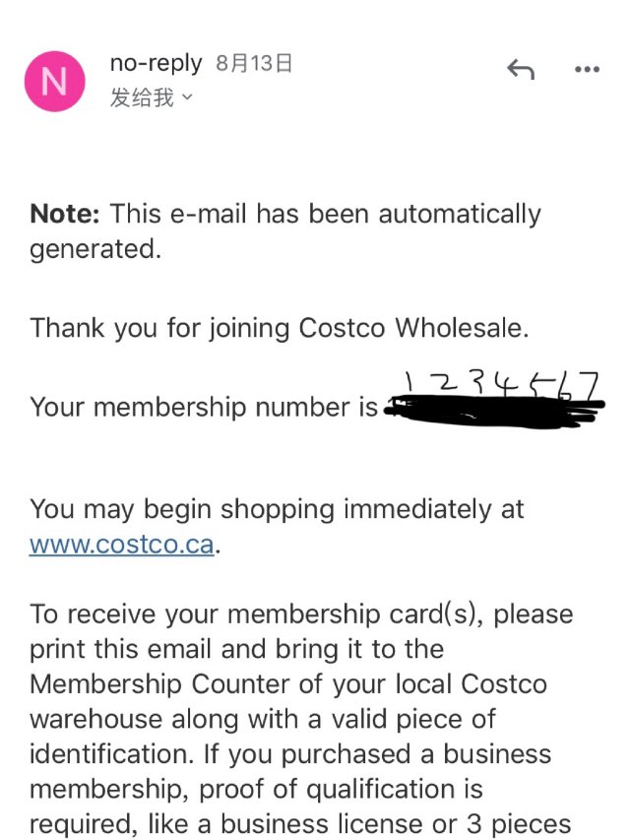Tap the sender name "no-reply"
The width and height of the screenshot is (630, 840).
(156, 64)
